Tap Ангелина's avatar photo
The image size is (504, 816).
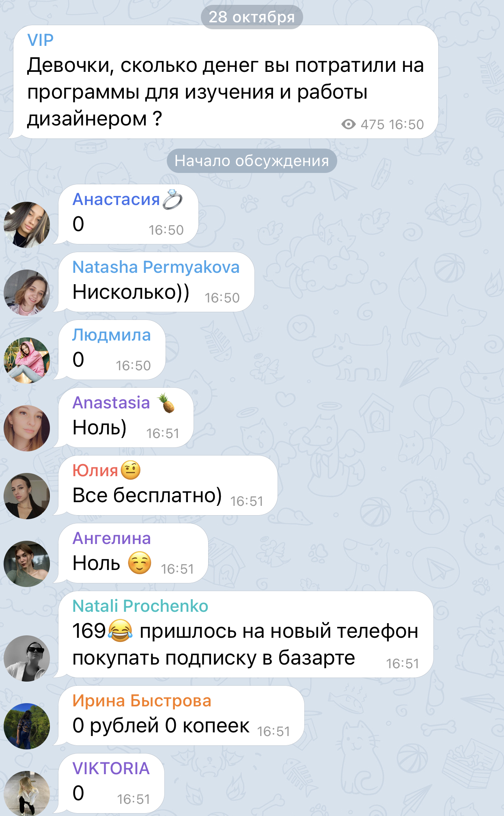click(x=27, y=563)
